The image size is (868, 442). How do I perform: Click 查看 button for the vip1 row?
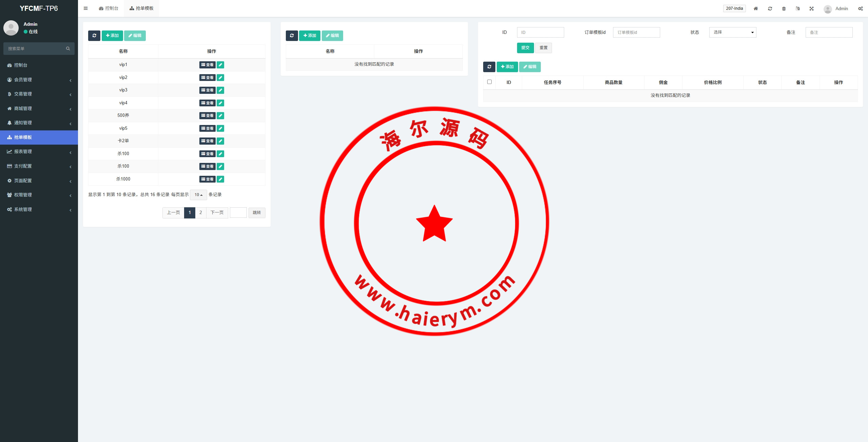[207, 65]
